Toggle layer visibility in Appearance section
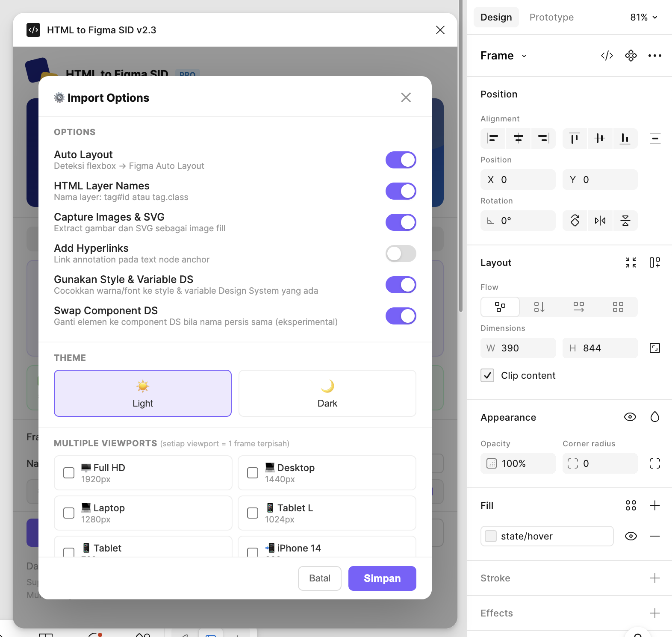The width and height of the screenshot is (672, 637). [630, 417]
